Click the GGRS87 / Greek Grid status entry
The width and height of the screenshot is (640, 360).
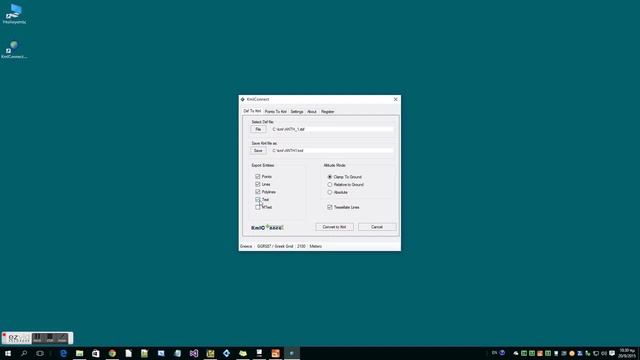pos(275,246)
